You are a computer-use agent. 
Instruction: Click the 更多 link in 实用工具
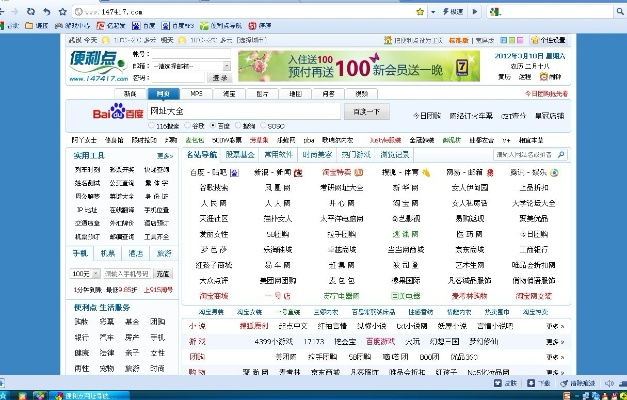point(164,155)
